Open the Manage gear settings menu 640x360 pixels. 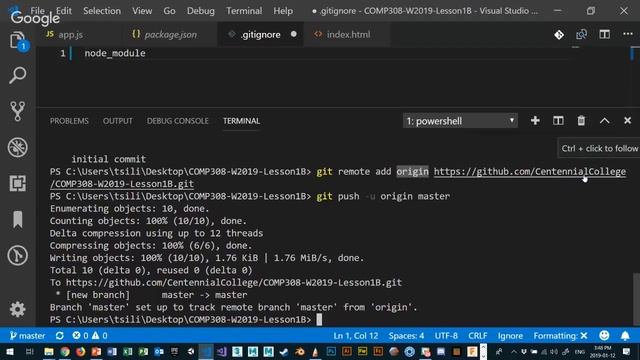(x=18, y=309)
